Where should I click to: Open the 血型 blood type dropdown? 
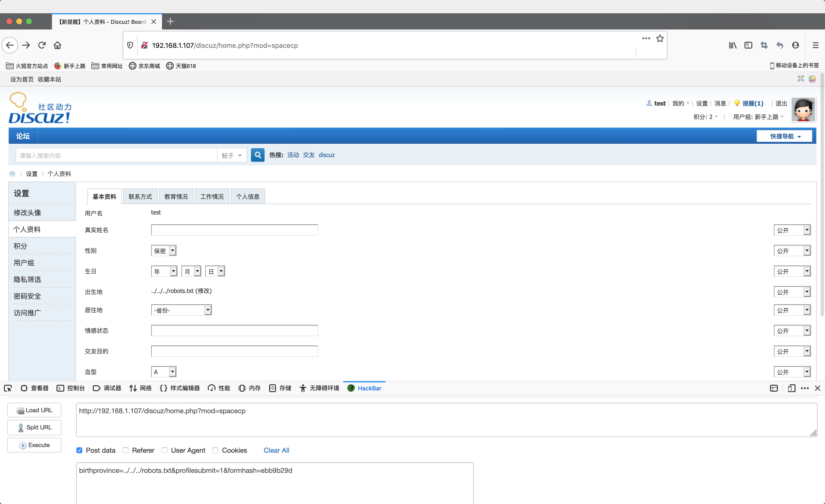[x=164, y=371]
